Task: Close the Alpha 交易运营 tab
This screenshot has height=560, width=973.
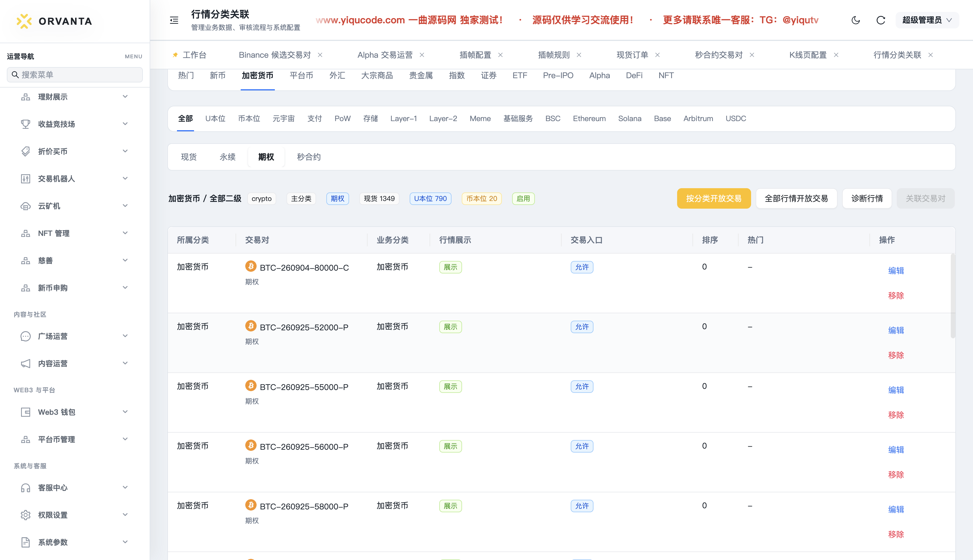Action: click(422, 55)
